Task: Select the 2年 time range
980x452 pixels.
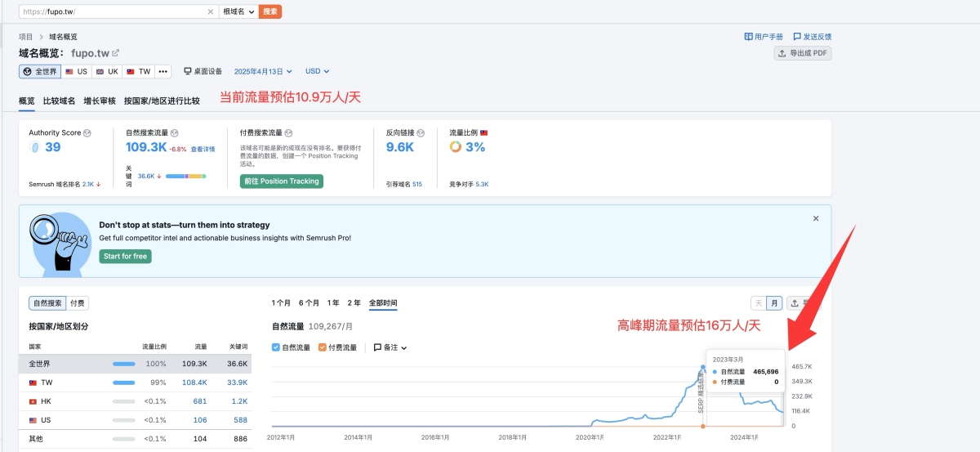Action: tap(354, 303)
